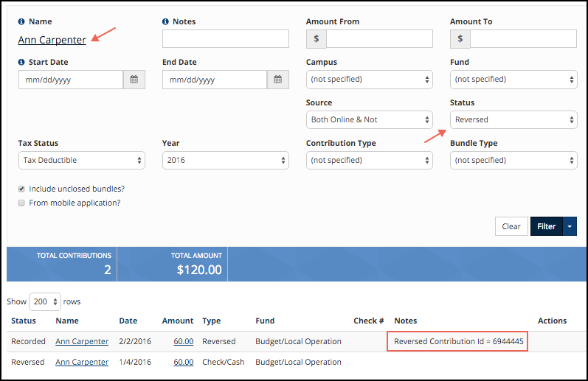Viewport: 588px width, 381px height.
Task: Open the 60.00 amount in the Check/Cash row
Action: tap(184, 362)
